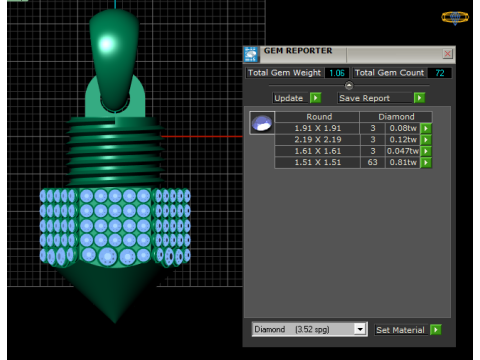Click the green arrow for 0.12tw row
Screen dimensions: 480x360
(426, 140)
